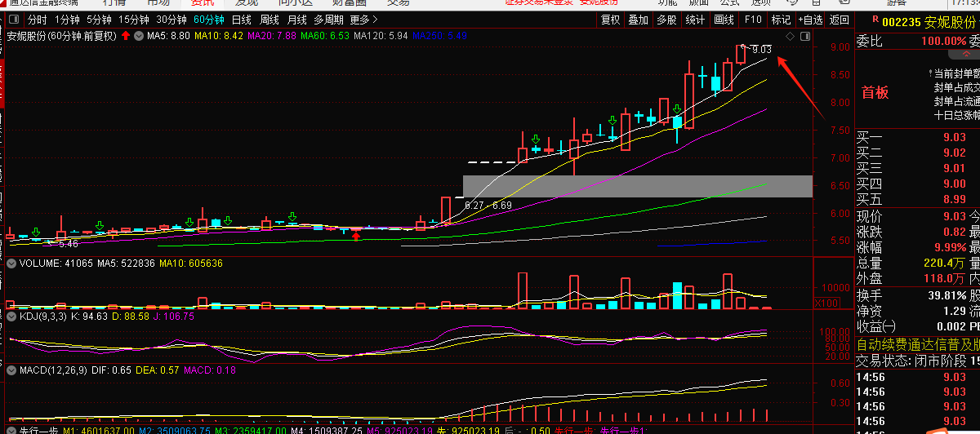Click the MA60: 6.53 indicator label
This screenshot has width=980, height=434.
(x=325, y=36)
